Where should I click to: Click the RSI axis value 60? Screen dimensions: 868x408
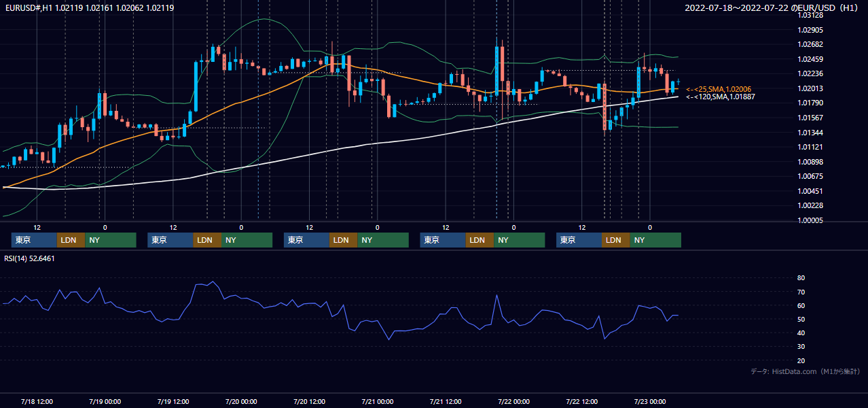801,305
